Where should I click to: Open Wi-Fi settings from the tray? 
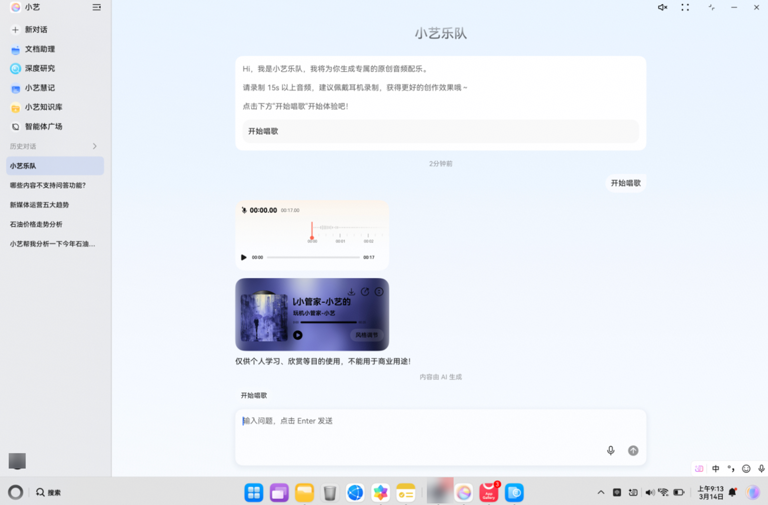tap(664, 492)
